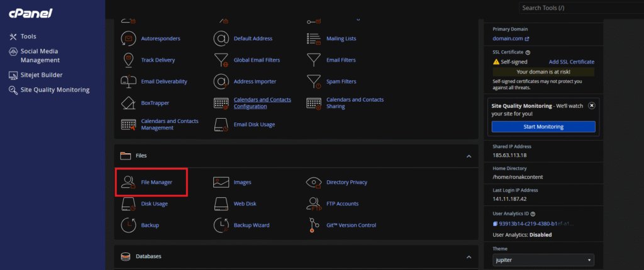Collapse the Databases section chevron
This screenshot has height=270, width=644.
469,257
